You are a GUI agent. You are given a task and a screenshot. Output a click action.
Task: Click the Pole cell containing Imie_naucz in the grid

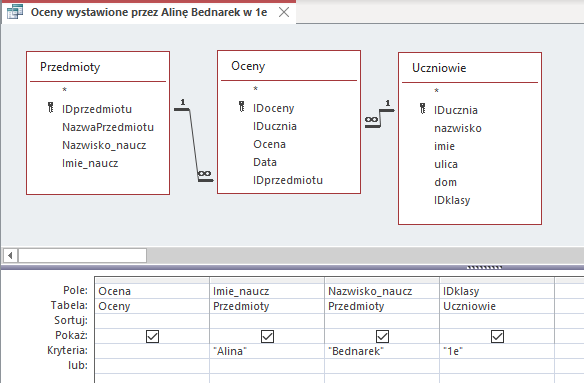coord(267,291)
